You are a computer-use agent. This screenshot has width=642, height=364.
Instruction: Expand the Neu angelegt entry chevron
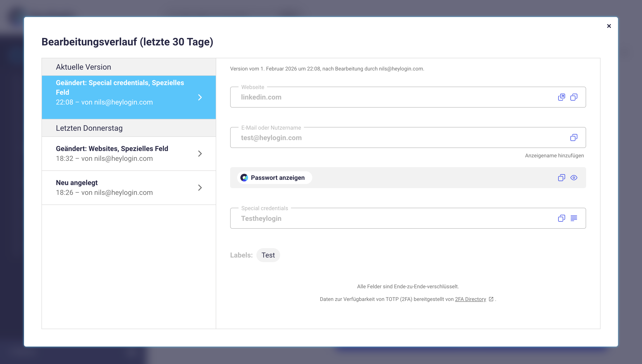point(200,187)
